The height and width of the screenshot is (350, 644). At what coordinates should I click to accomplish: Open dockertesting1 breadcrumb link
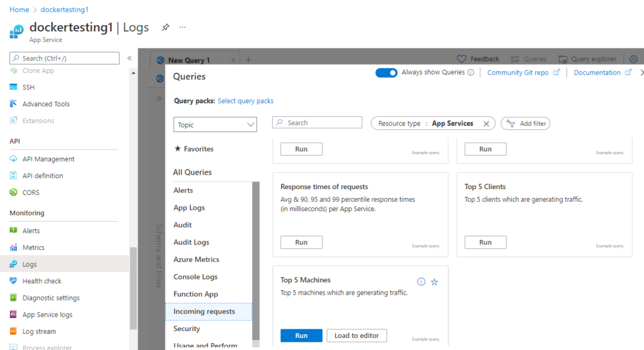click(x=65, y=9)
